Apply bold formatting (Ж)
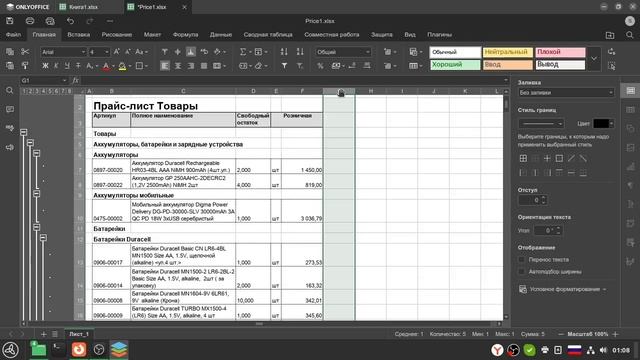The height and width of the screenshot is (360, 640). (45, 66)
